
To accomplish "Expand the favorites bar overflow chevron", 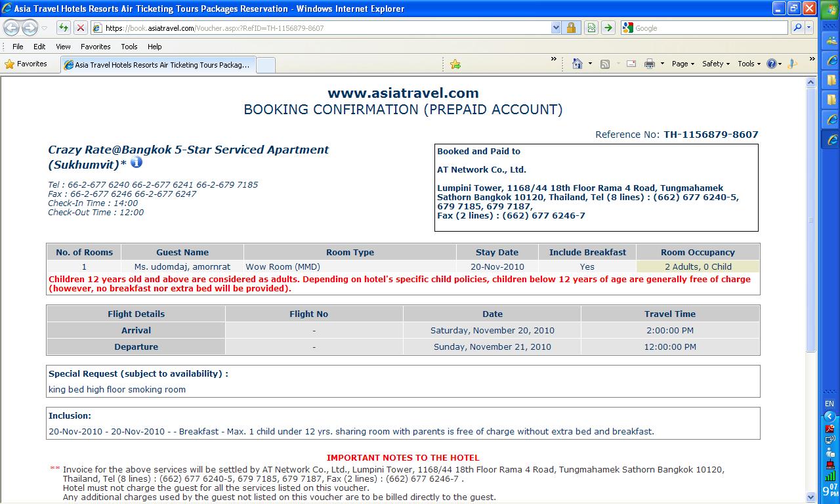I will coord(554,59).
